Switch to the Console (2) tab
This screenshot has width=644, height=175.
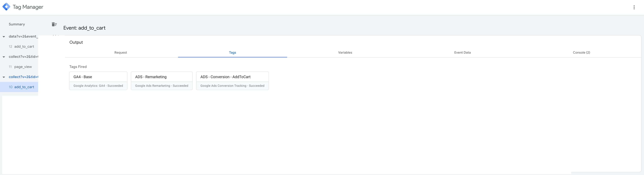click(x=581, y=53)
